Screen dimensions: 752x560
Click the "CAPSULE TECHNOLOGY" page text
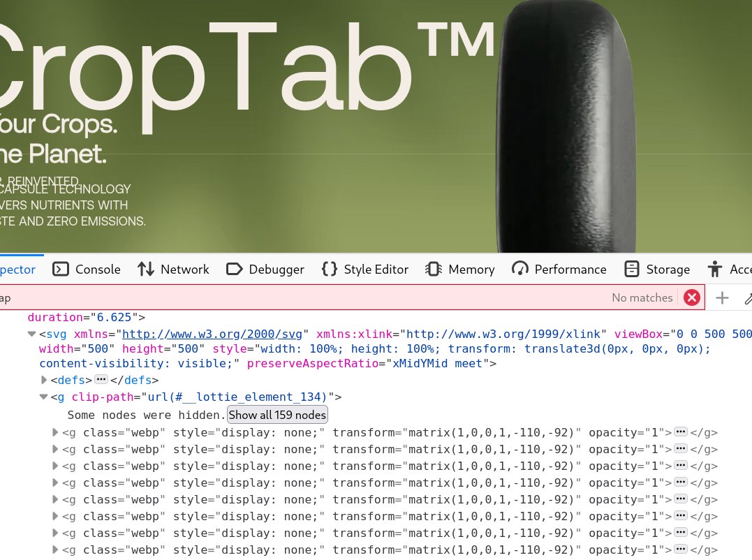click(x=65, y=189)
